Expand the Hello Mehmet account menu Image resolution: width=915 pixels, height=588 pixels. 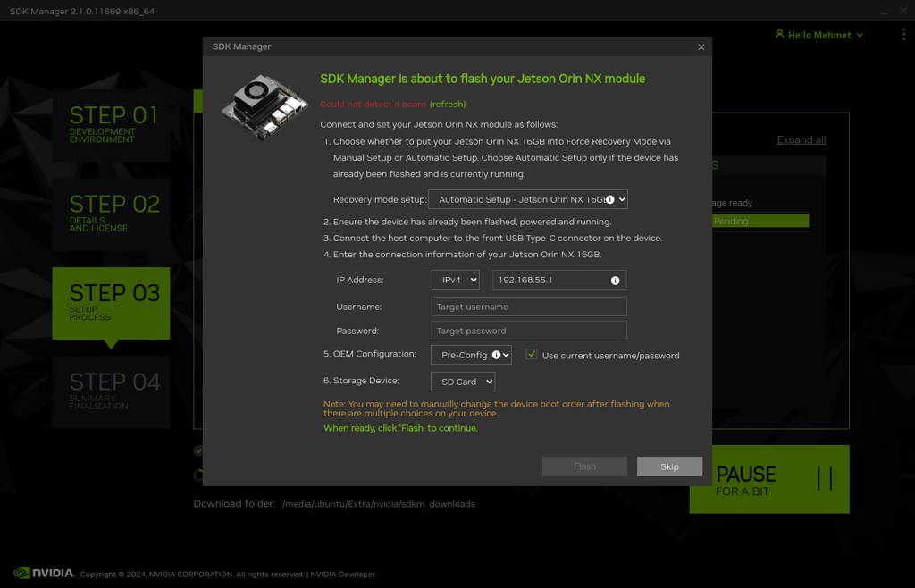click(819, 35)
